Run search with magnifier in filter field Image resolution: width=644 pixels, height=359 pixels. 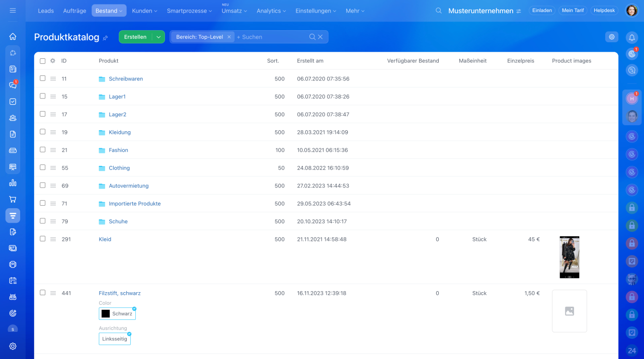pos(312,37)
